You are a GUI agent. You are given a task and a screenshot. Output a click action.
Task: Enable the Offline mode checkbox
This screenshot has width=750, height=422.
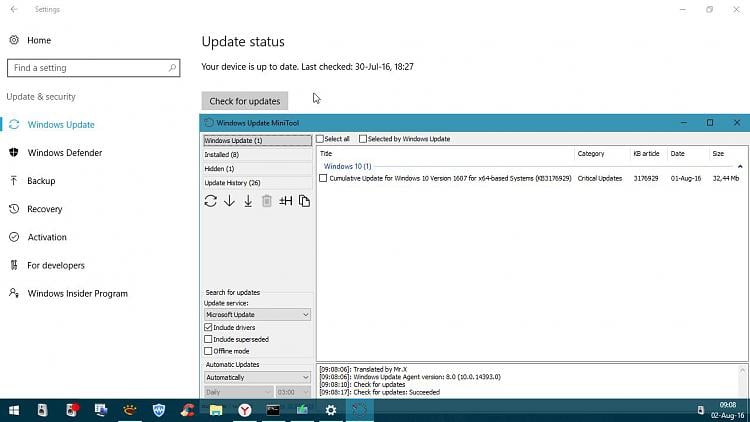point(208,351)
